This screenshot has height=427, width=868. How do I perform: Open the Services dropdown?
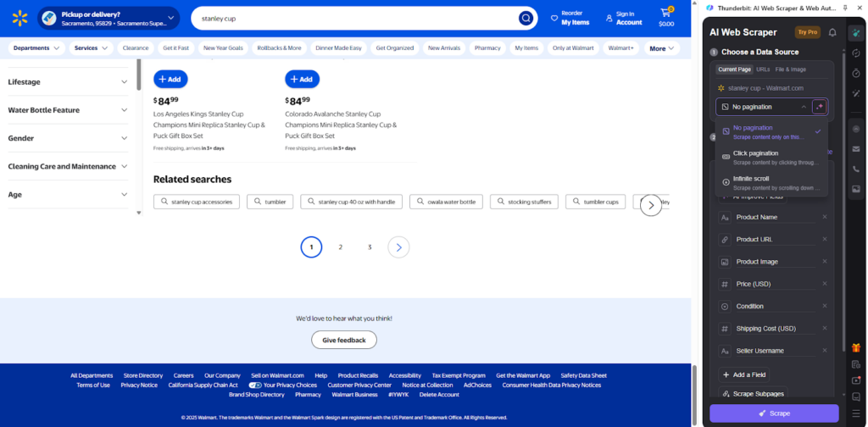coord(91,48)
